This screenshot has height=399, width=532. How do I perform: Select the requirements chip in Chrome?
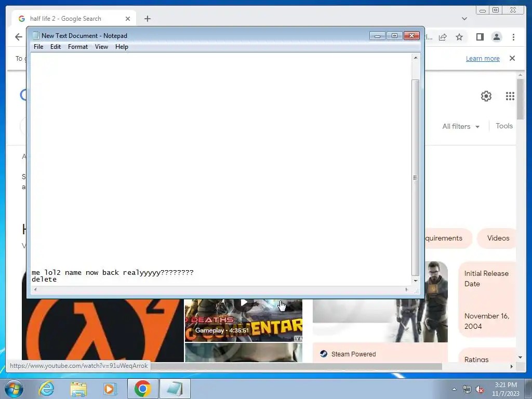coord(448,238)
